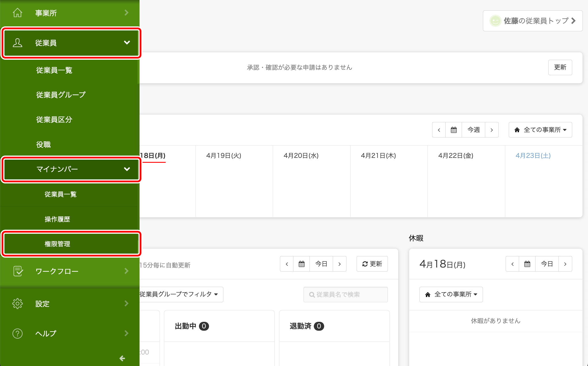Click the 休暇がありません message
The image size is (588, 366).
click(496, 321)
